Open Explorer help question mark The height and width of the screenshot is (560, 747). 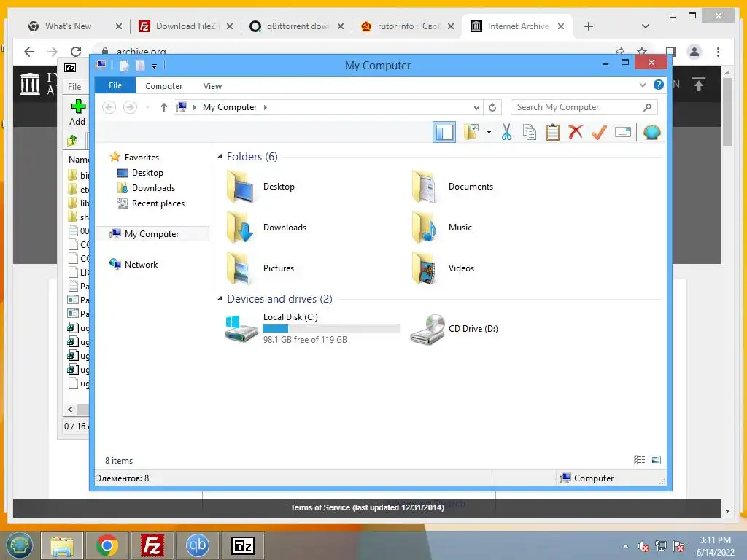pos(659,85)
